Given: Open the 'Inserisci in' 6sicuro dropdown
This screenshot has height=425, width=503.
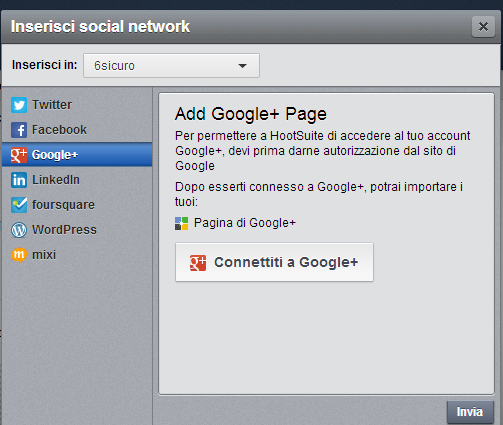Looking at the screenshot, I should tap(171, 66).
